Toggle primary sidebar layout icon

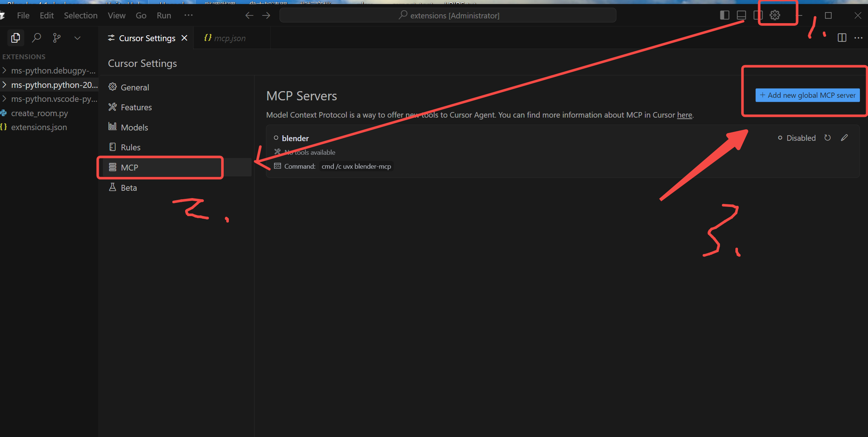724,15
